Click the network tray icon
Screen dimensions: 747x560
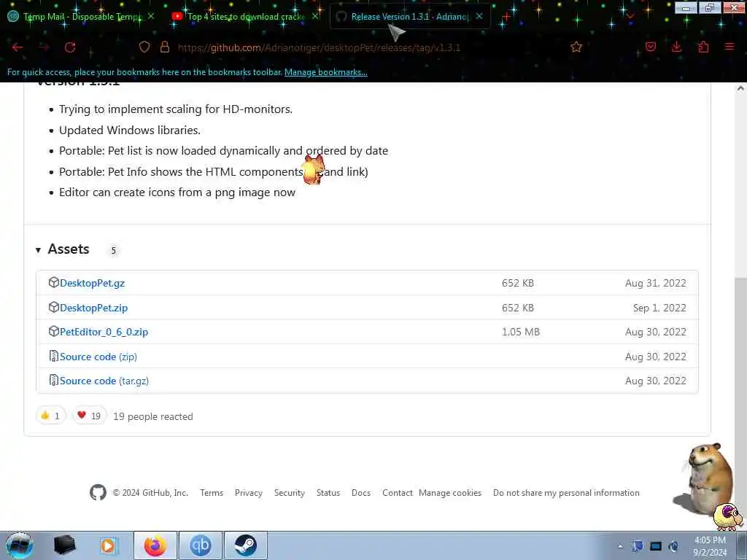coord(656,546)
